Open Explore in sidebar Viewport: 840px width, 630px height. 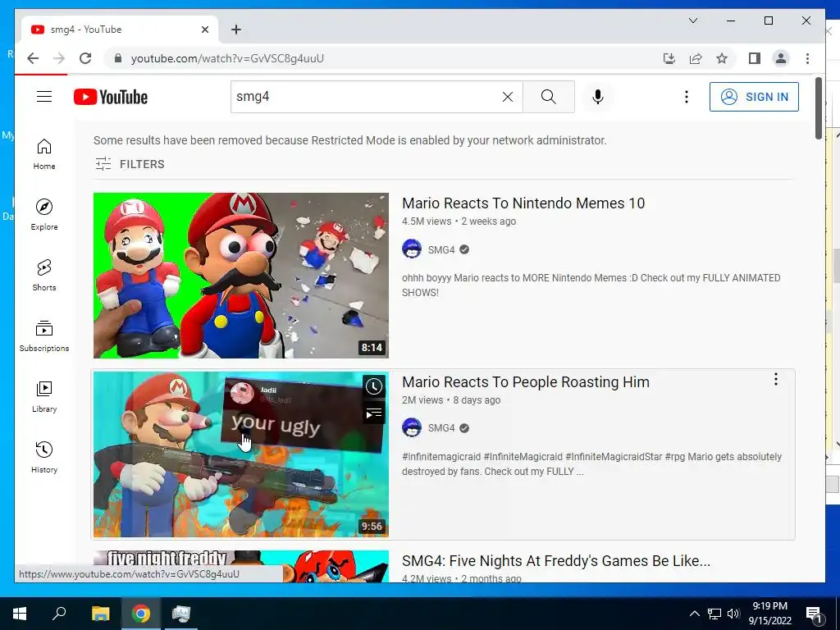[44, 215]
